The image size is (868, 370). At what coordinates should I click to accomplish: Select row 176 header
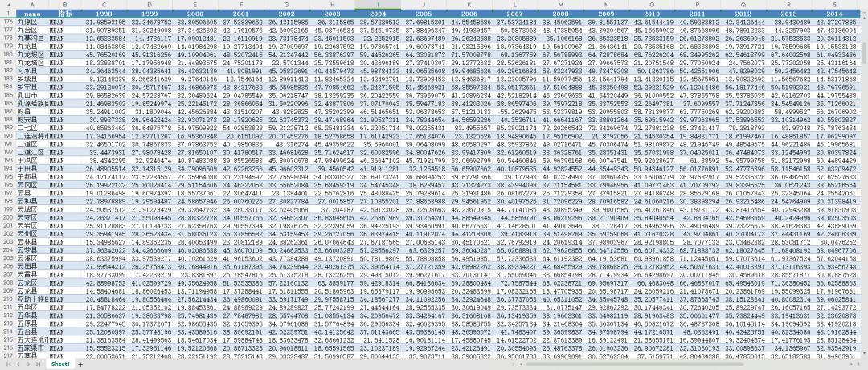(x=8, y=22)
